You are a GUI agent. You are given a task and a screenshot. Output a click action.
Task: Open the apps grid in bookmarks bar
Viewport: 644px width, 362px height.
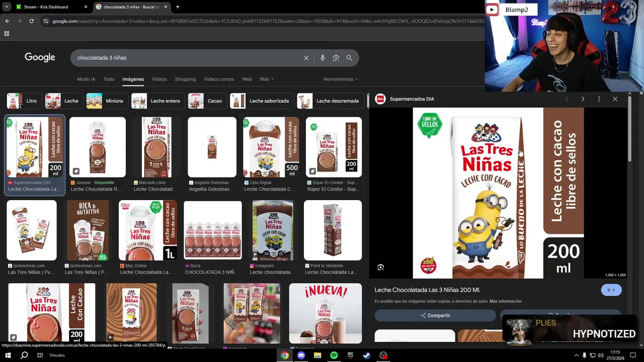coord(7,34)
